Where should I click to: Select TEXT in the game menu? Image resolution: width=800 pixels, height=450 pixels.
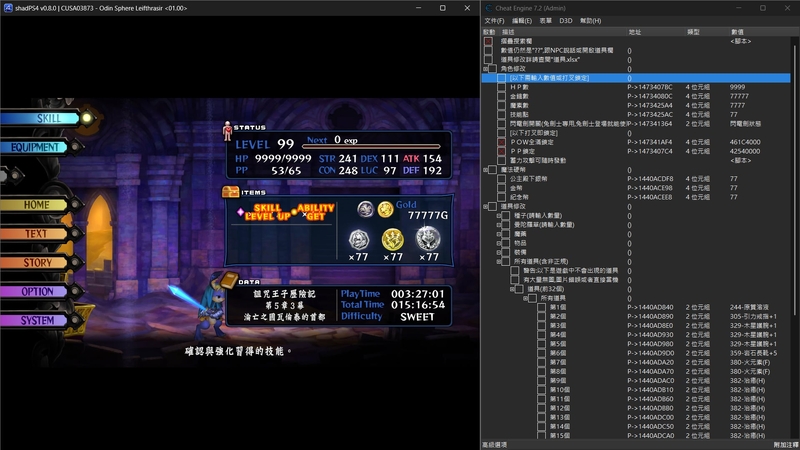pos(35,234)
